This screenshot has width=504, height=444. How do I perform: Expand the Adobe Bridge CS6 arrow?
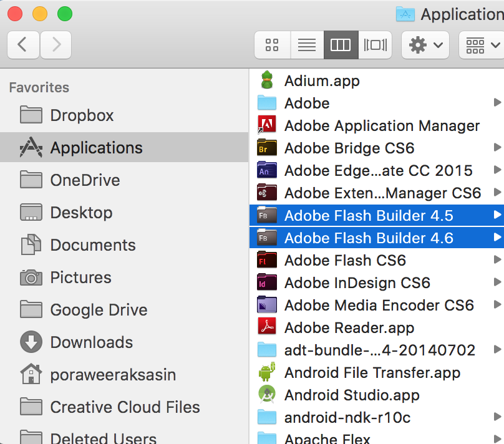tap(497, 147)
